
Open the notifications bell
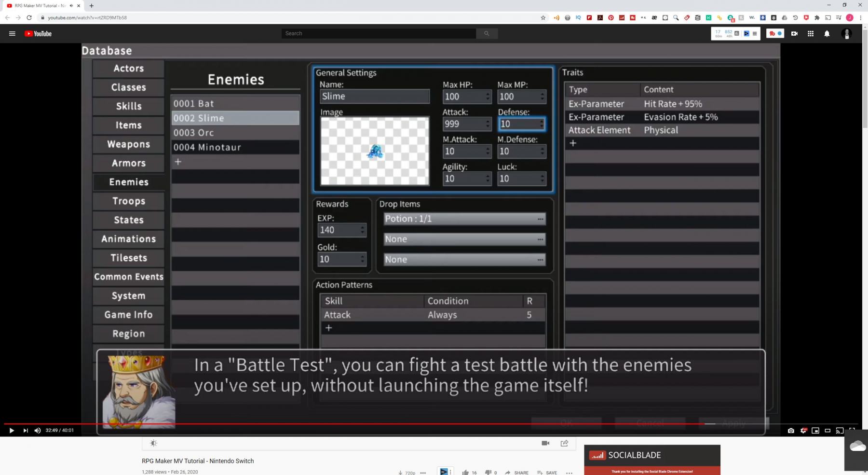827,34
